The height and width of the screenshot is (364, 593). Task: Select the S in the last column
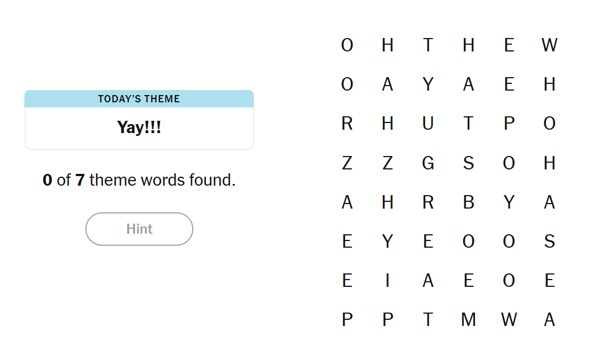tap(549, 241)
